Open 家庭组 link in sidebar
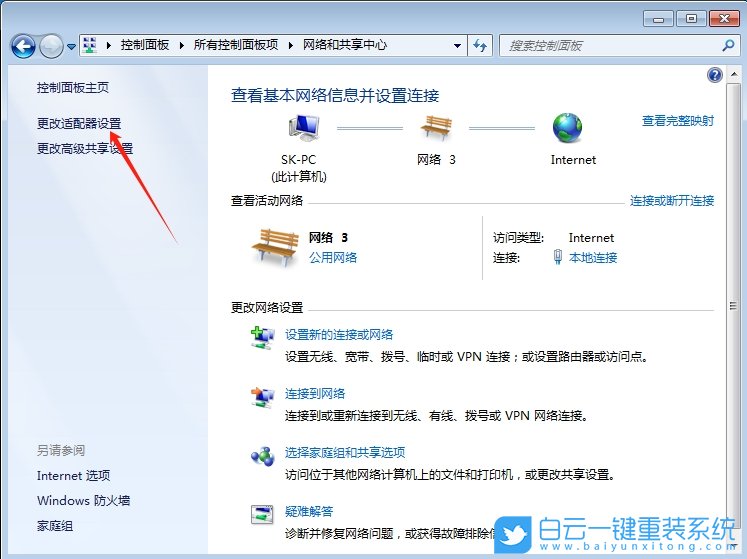Image resolution: width=747 pixels, height=559 pixels. [55, 526]
